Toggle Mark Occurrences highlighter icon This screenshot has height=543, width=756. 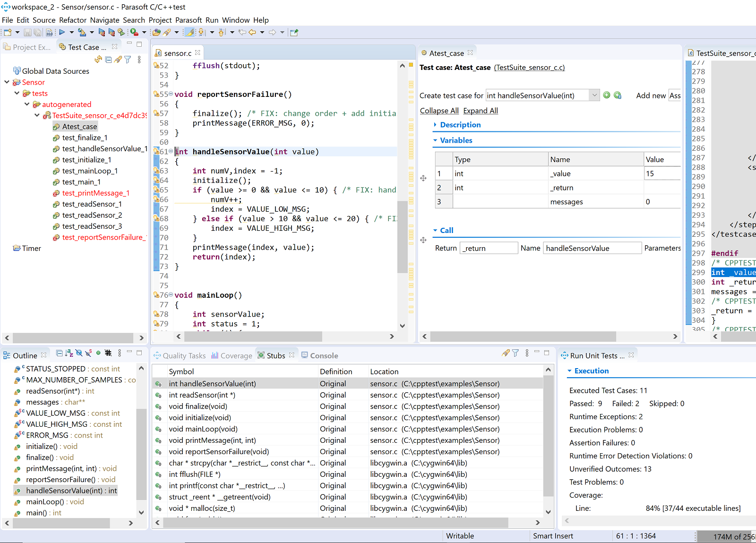189,33
